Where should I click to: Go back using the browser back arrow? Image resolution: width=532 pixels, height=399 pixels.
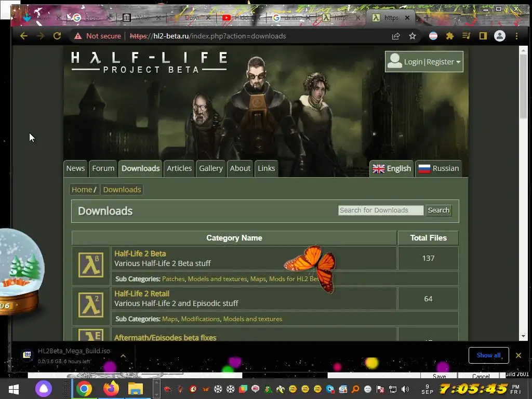pyautogui.click(x=23, y=36)
